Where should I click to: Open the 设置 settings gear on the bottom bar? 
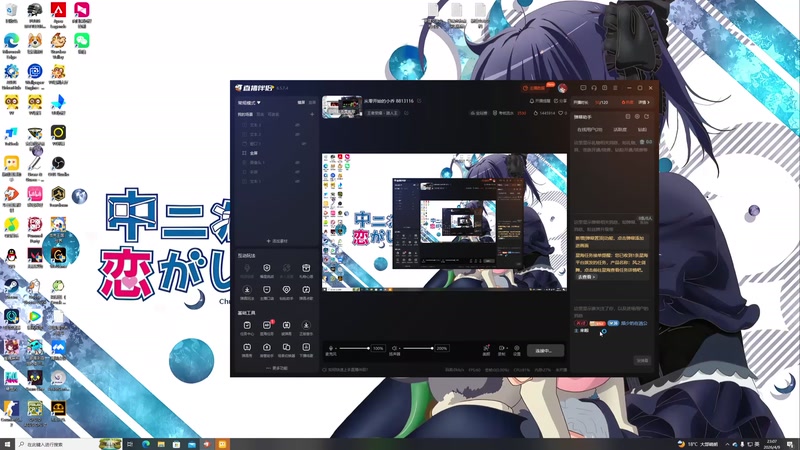517,350
